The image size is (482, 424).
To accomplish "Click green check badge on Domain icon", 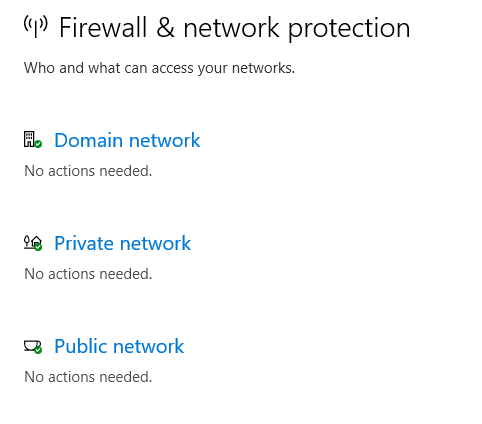I will click(x=38, y=144).
